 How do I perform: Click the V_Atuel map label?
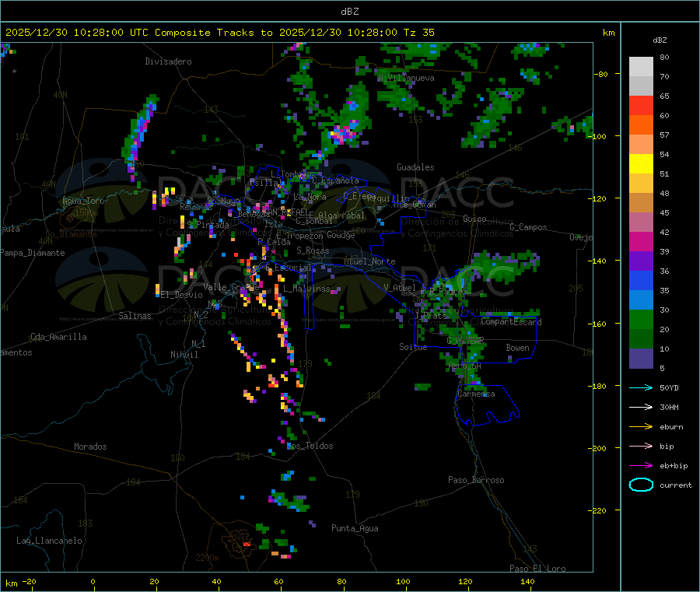tap(400, 288)
